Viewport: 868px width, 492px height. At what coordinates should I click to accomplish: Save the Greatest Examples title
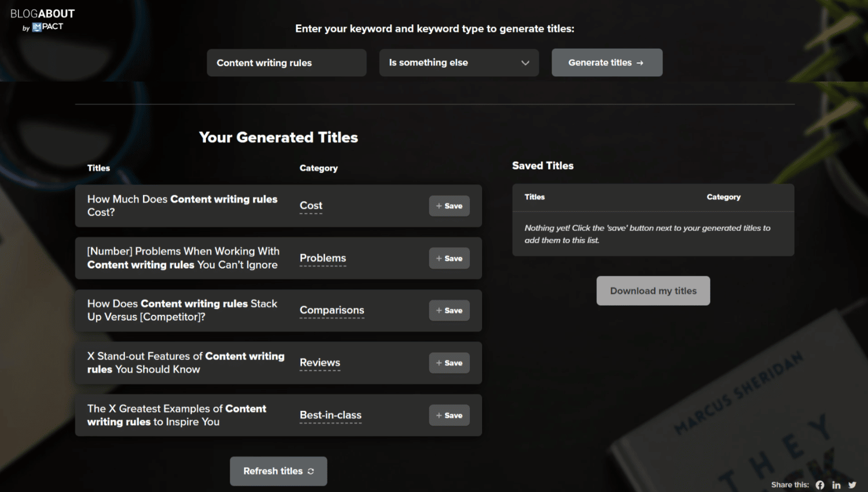pyautogui.click(x=449, y=416)
